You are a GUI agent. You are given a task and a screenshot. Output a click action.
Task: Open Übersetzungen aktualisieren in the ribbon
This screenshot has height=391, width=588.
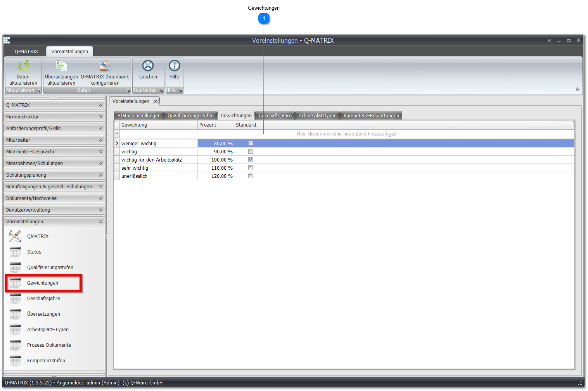(x=61, y=66)
